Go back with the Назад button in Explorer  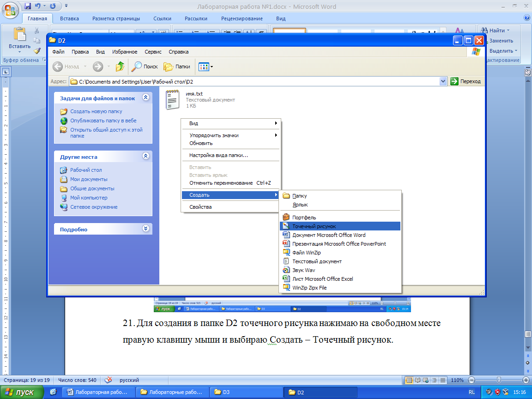(67, 66)
